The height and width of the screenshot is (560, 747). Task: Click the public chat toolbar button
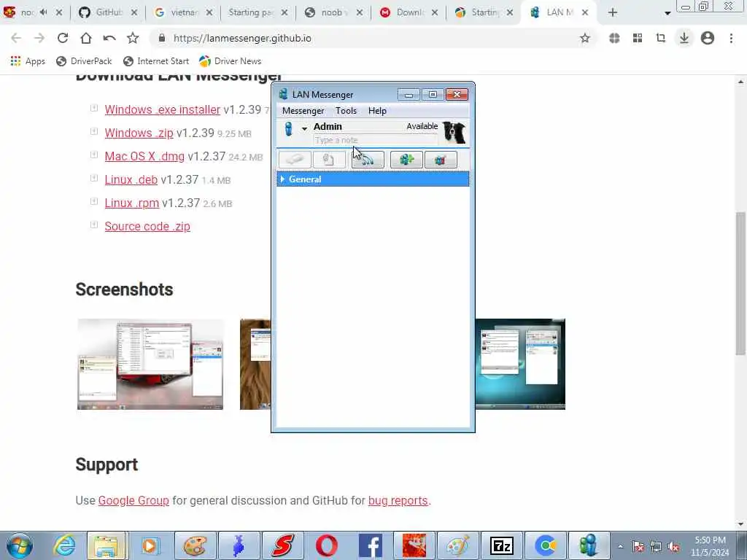441,160
